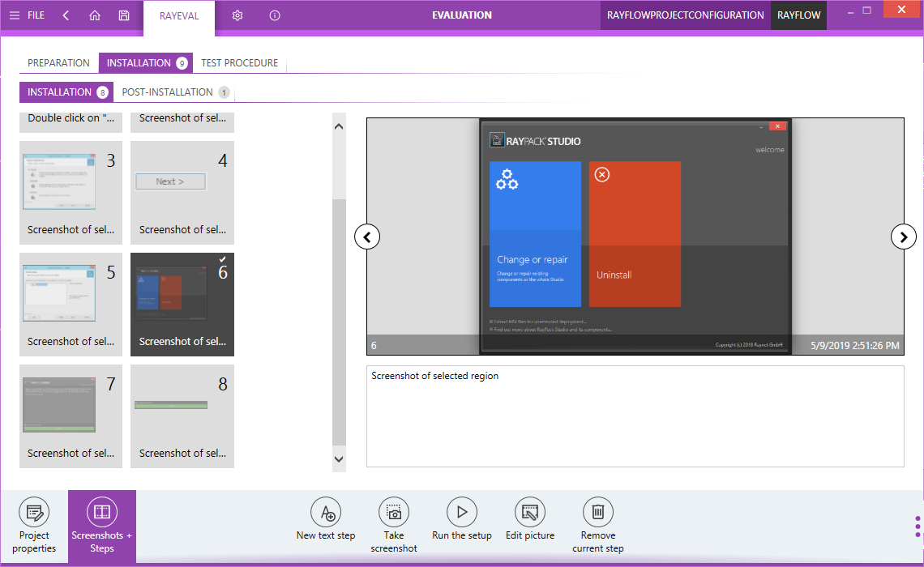Select step thumbnail number 6

click(x=182, y=305)
